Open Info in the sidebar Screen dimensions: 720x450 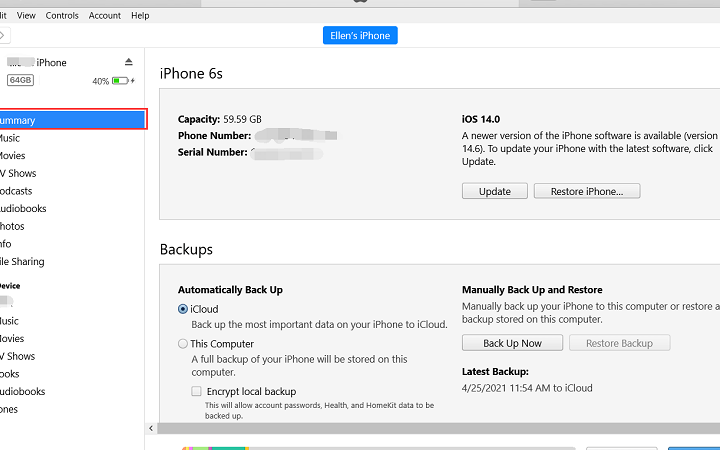pyautogui.click(x=6, y=244)
